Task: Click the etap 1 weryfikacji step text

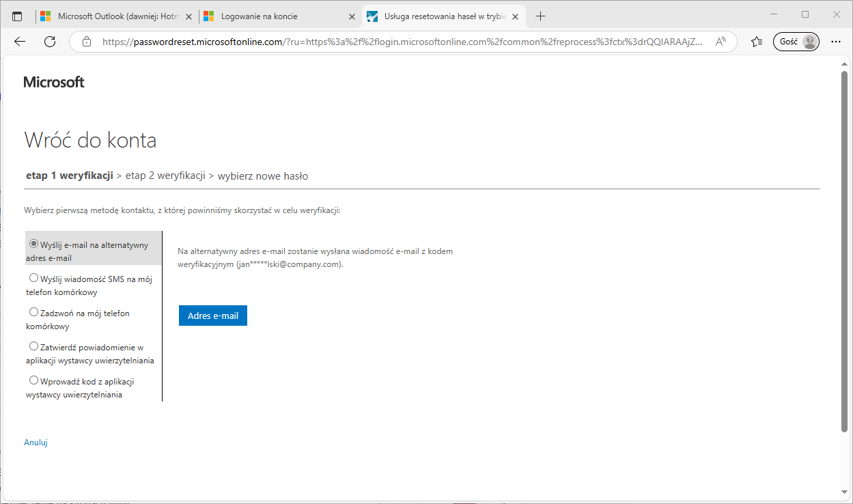Action: coord(69,176)
